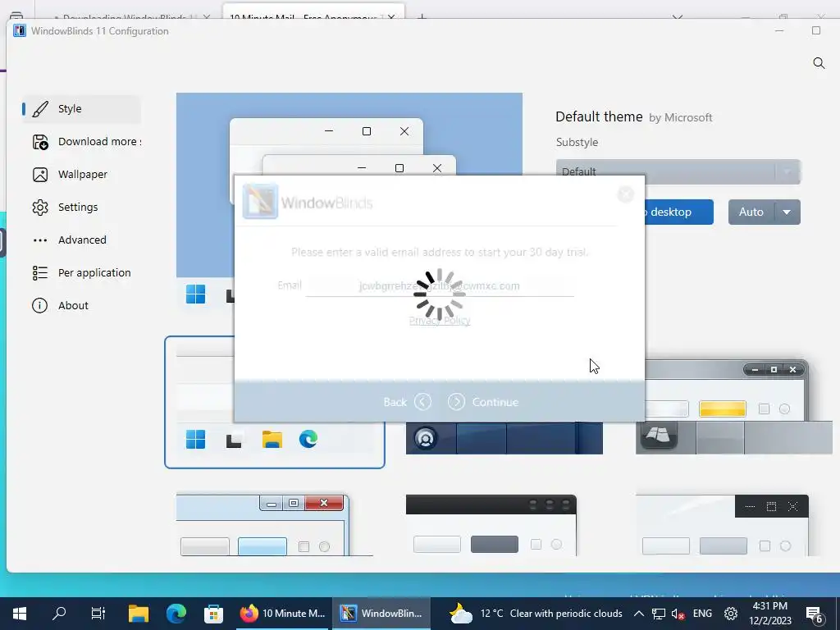Image resolution: width=840 pixels, height=630 pixels.
Task: Go to the Wallpaper section
Action: coord(81,175)
